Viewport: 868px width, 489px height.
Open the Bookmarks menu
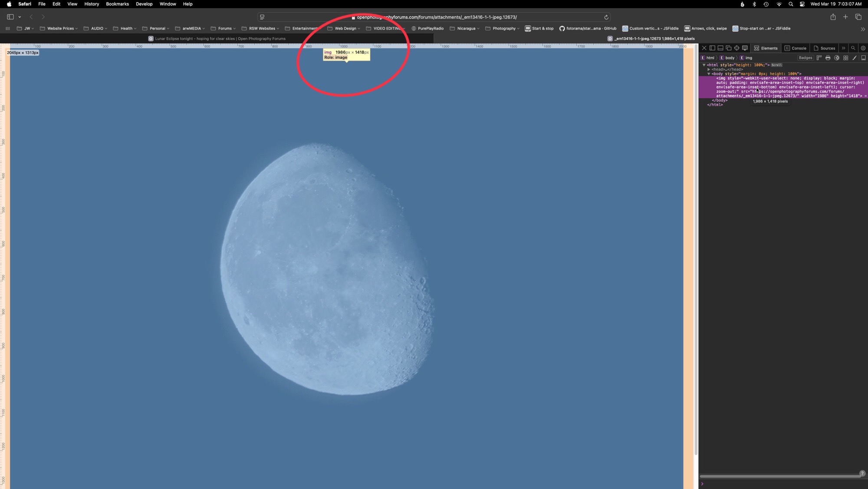117,4
